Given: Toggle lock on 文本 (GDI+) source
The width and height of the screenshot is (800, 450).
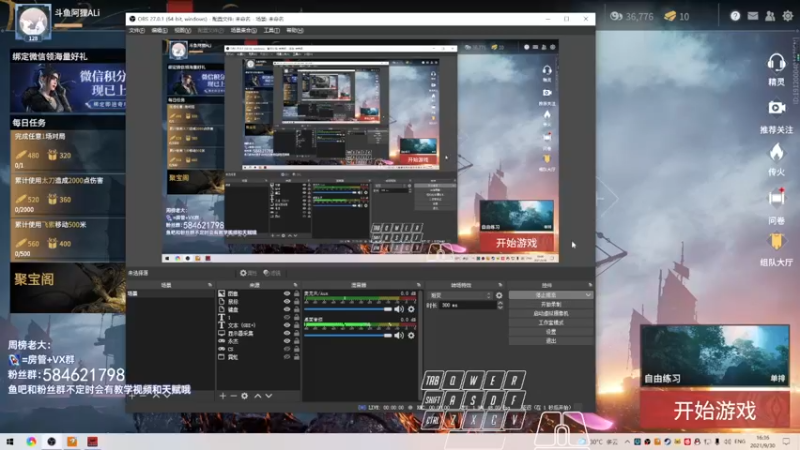Looking at the screenshot, I should 296,325.
